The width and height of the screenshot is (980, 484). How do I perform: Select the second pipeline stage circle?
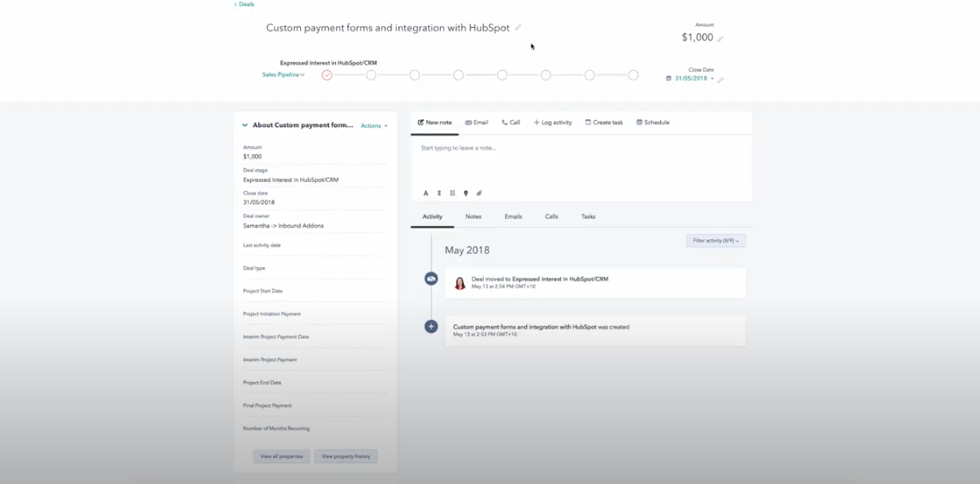pyautogui.click(x=371, y=75)
